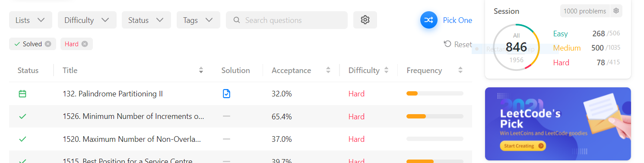Click the Reset filters icon
The width and height of the screenshot is (644, 163).
click(447, 44)
